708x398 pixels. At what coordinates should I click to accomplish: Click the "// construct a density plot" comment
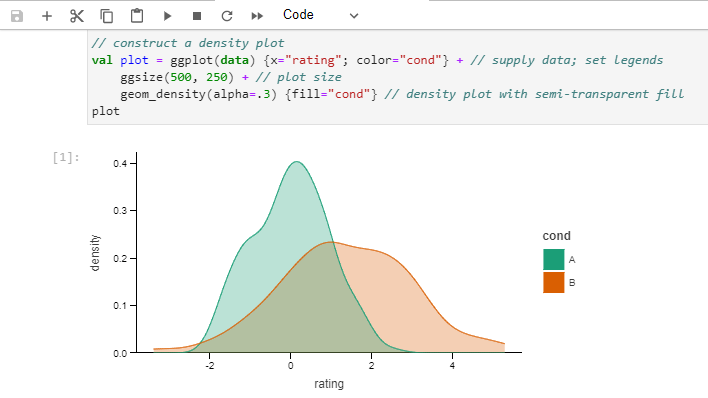pos(188,43)
